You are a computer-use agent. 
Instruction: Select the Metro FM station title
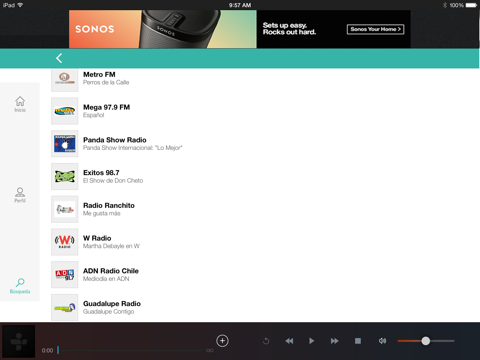pos(99,74)
